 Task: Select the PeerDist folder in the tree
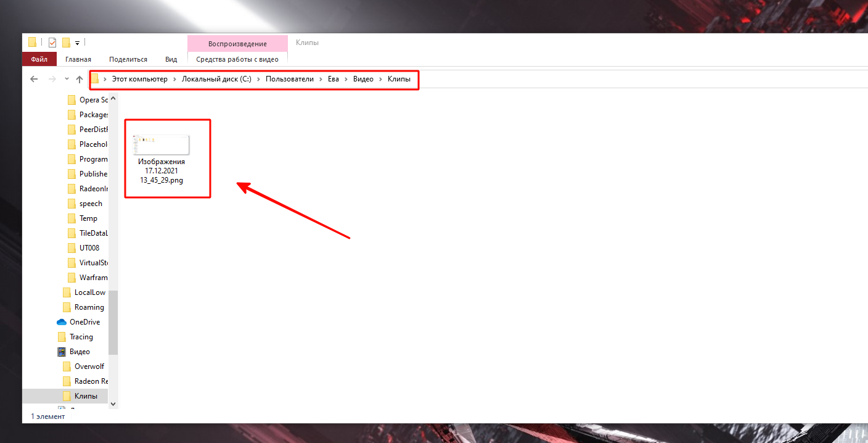pyautogui.click(x=88, y=130)
